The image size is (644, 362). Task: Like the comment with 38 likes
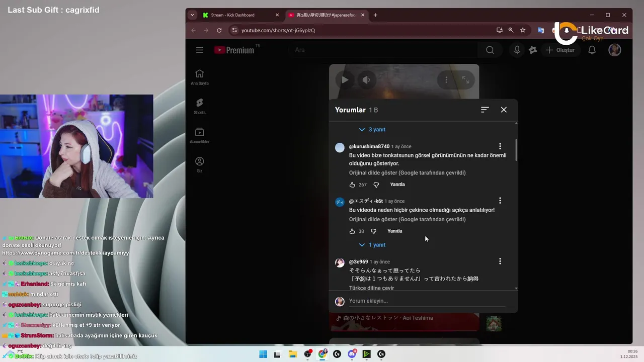click(352, 231)
